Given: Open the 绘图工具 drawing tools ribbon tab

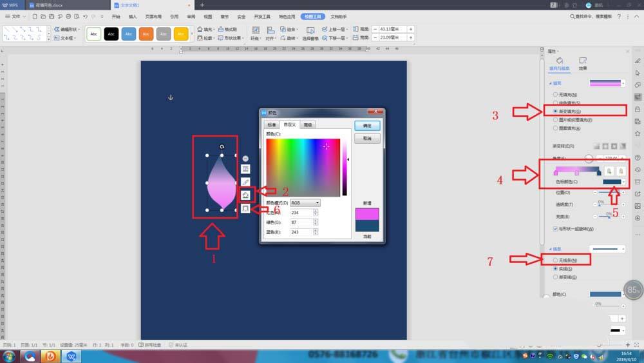Looking at the screenshot, I should tap(313, 17).
